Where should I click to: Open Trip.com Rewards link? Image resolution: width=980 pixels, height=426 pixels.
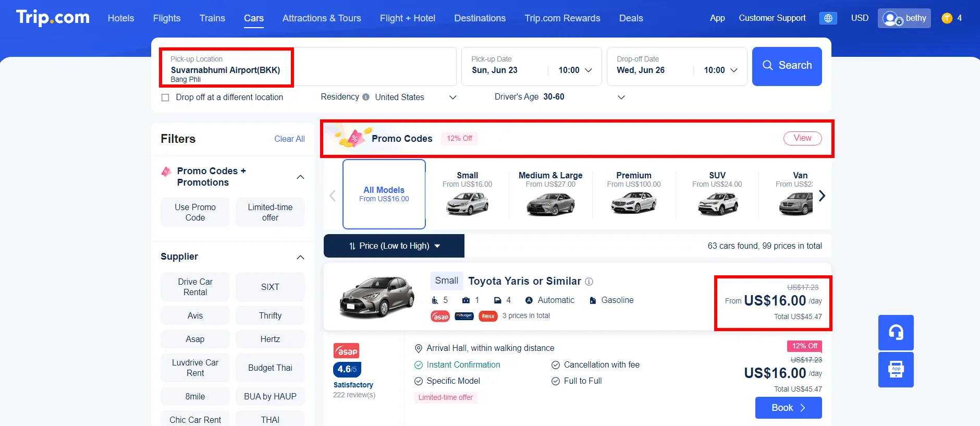(x=562, y=18)
